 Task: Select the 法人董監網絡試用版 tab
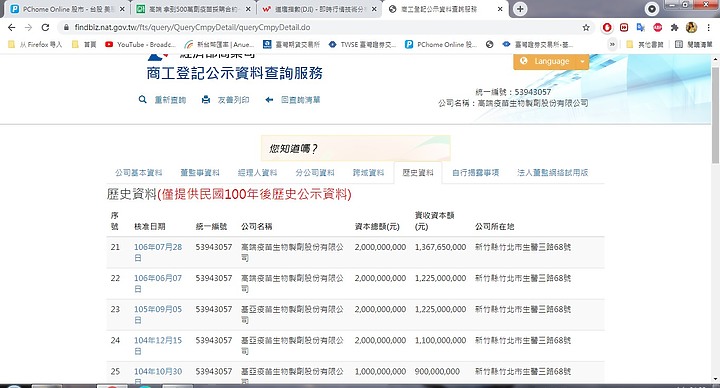pyautogui.click(x=552, y=173)
